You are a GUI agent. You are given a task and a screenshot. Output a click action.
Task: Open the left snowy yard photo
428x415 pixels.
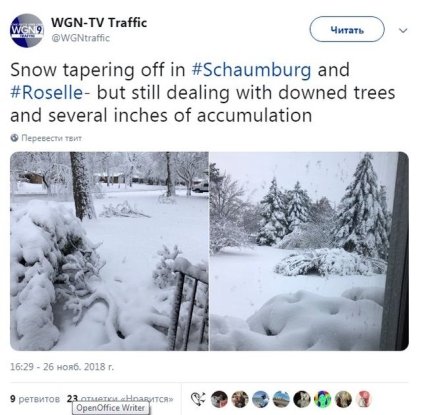tap(109, 251)
